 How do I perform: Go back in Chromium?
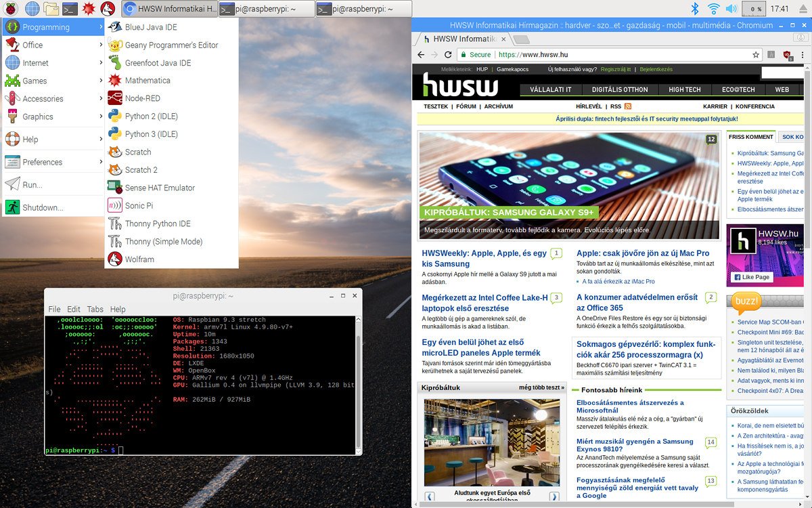(421, 55)
